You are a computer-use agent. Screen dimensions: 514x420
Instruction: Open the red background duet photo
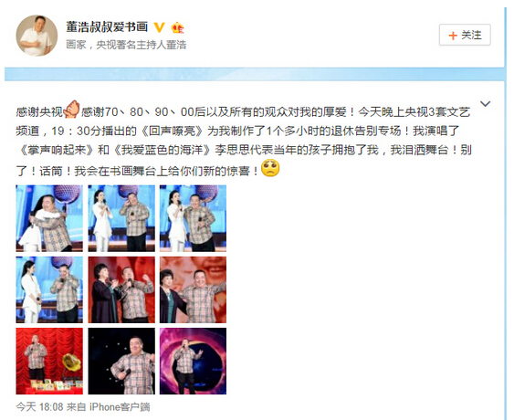coord(121,289)
